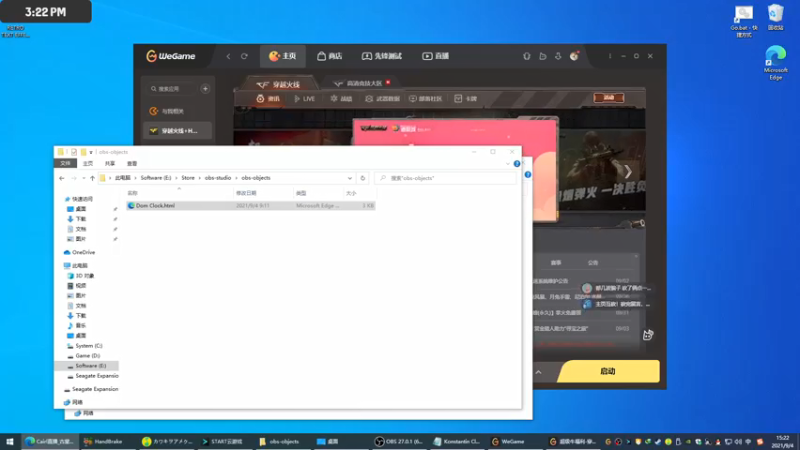Image resolution: width=800 pixels, height=450 pixels.
Task: Sort by the 修改日期 date column header
Action: click(263, 193)
